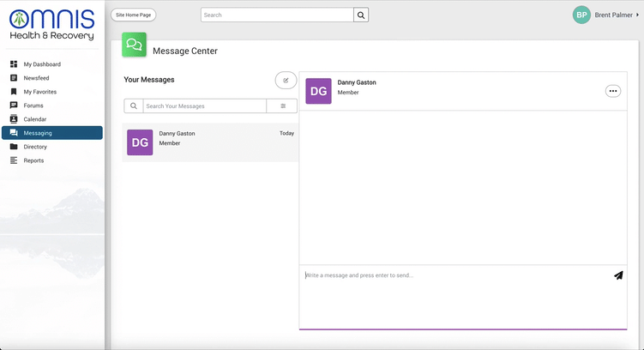Select the Danny Gaston conversation in the list
The width and height of the screenshot is (644, 350).
210,142
